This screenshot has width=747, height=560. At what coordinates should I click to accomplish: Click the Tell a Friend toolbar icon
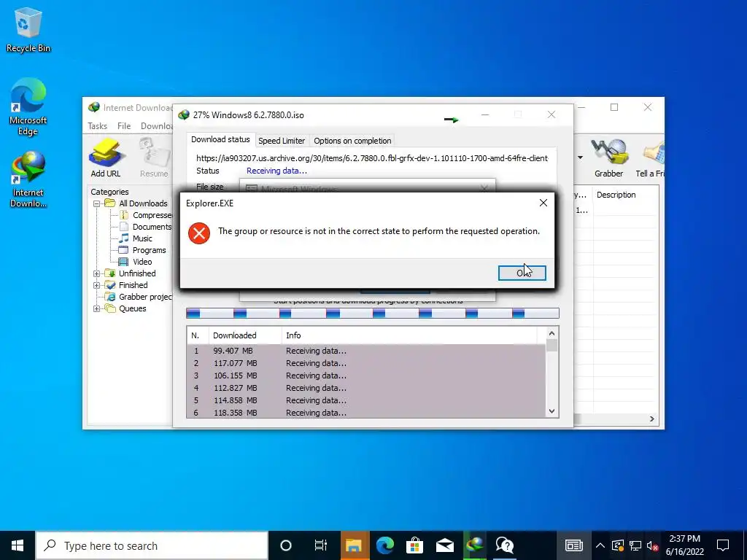(650, 157)
